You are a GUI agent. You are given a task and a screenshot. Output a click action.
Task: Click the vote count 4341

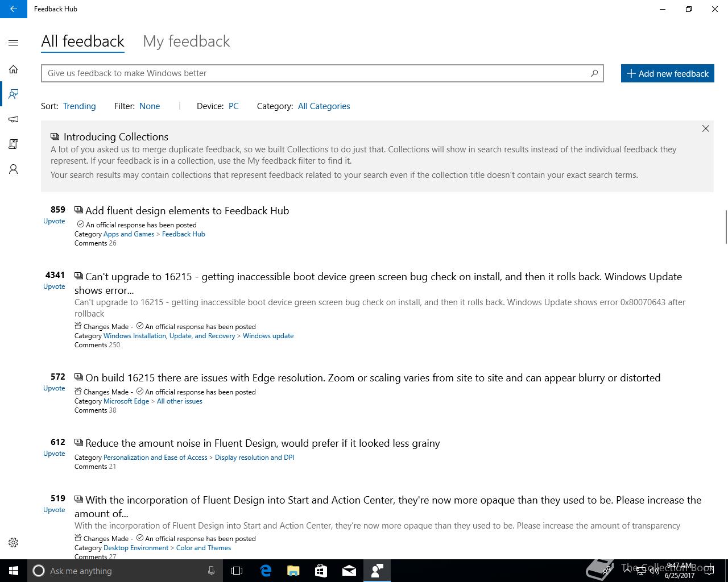coord(55,275)
